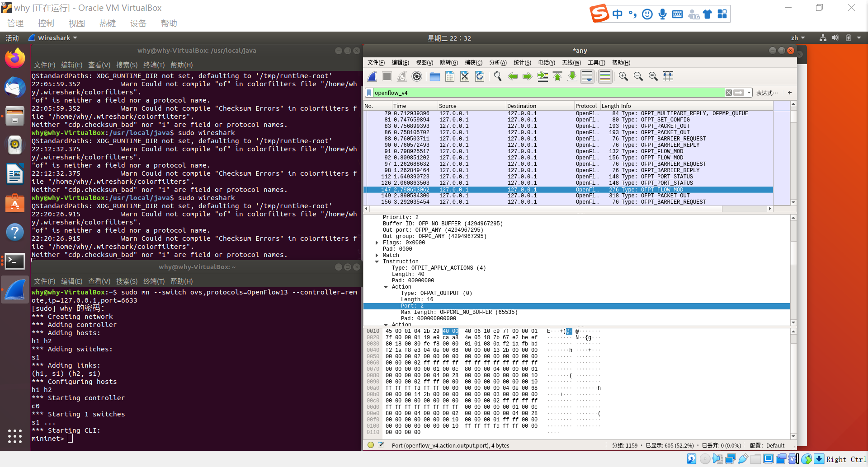Collapse the Instruction tree node
Viewport: 868px width, 467px height.
tap(377, 262)
